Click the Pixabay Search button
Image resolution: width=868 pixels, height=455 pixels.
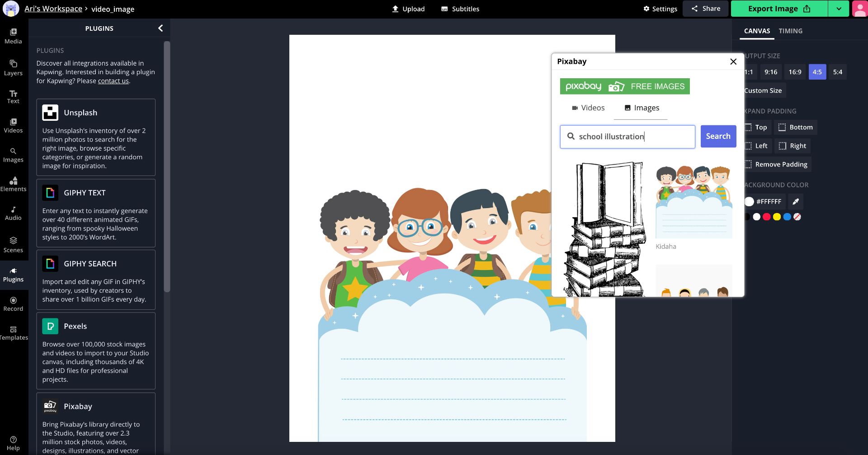click(718, 136)
